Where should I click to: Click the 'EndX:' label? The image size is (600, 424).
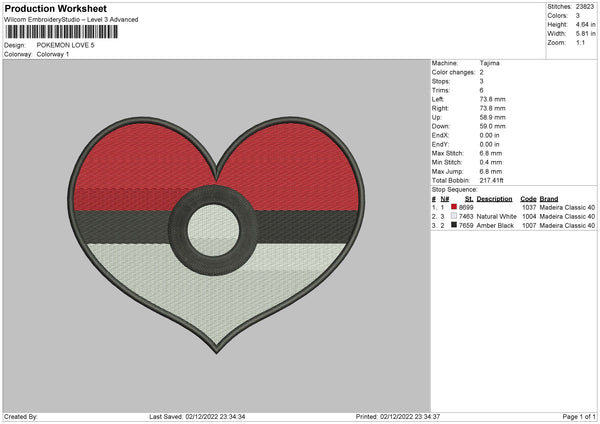coord(440,135)
